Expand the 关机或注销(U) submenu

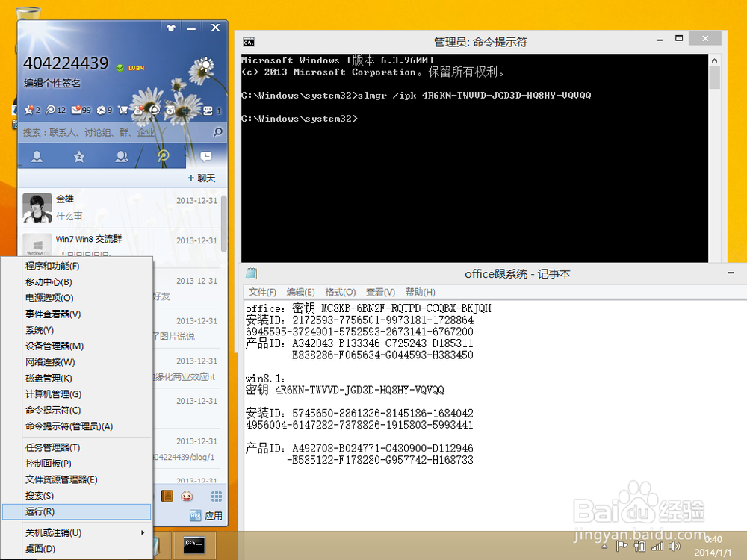[x=77, y=533]
